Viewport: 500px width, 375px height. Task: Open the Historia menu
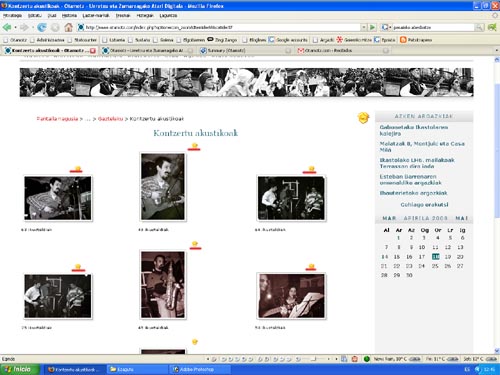pos(69,15)
